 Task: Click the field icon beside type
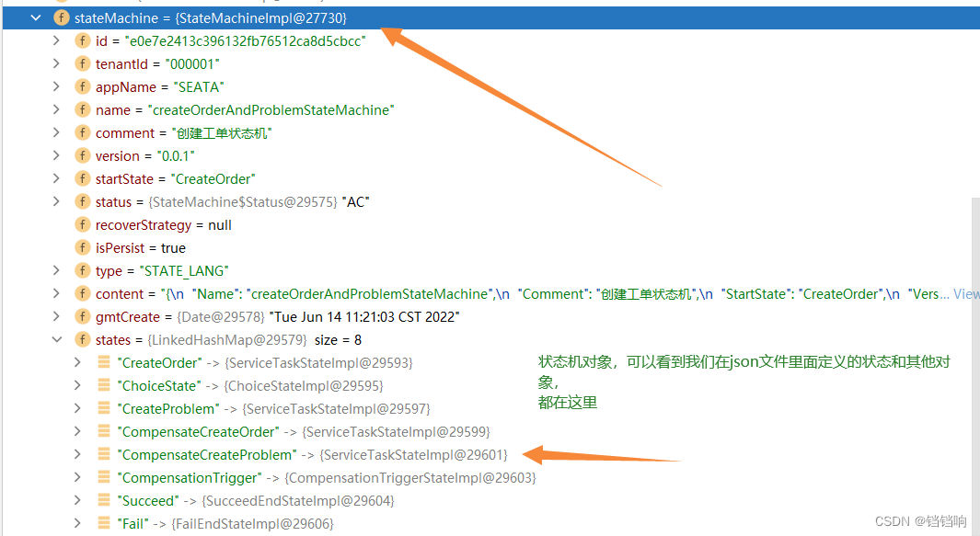pyautogui.click(x=82, y=270)
